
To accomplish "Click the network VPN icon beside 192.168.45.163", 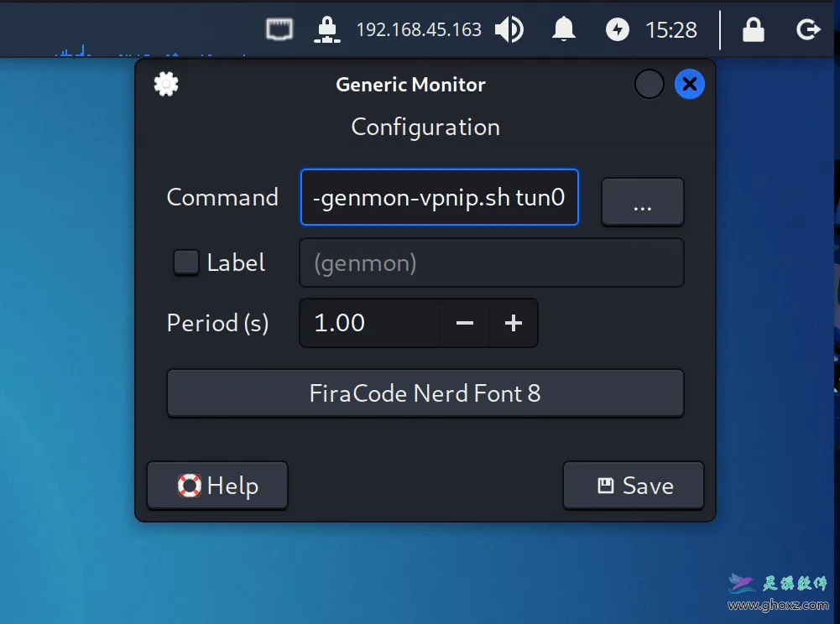I will coord(327,29).
